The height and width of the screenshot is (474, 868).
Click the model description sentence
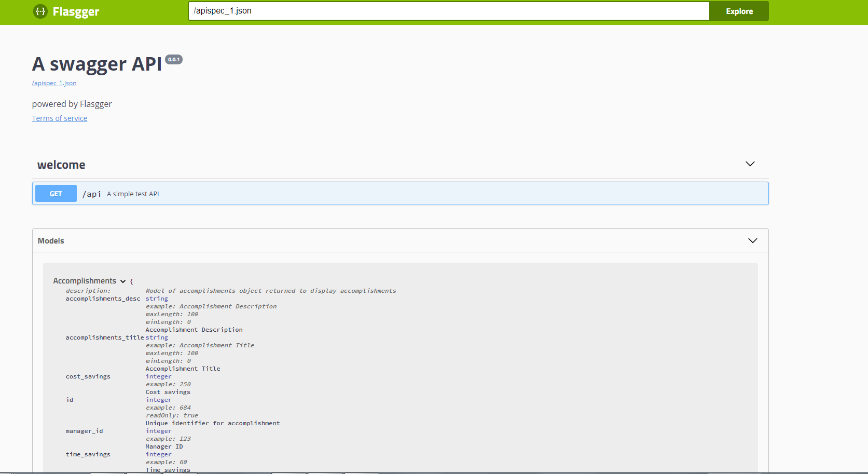pyautogui.click(x=271, y=291)
